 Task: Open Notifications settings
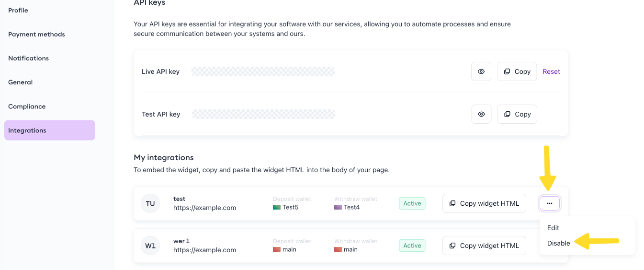click(28, 58)
